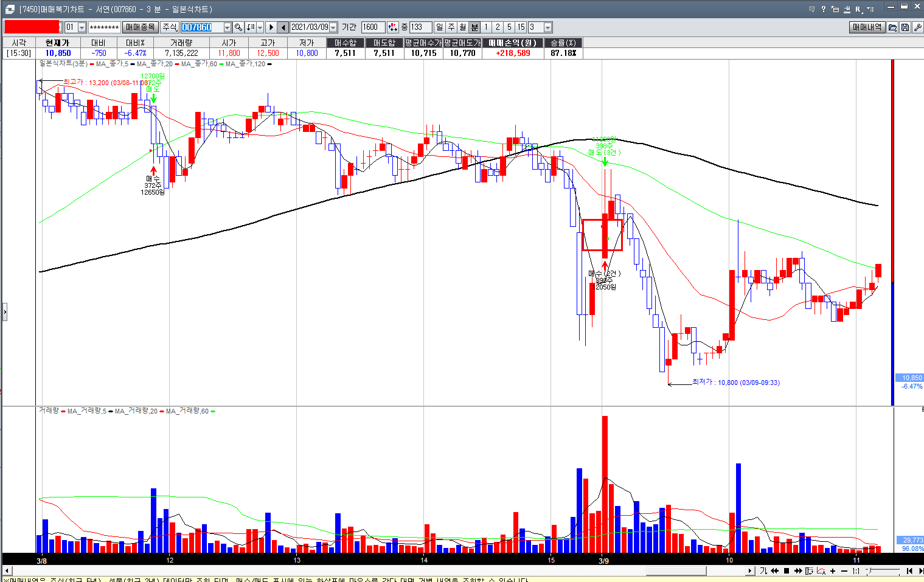The height and width of the screenshot is (582, 924).
Task: Click the title bar message bubble icon
Action: pyautogui.click(x=812, y=9)
